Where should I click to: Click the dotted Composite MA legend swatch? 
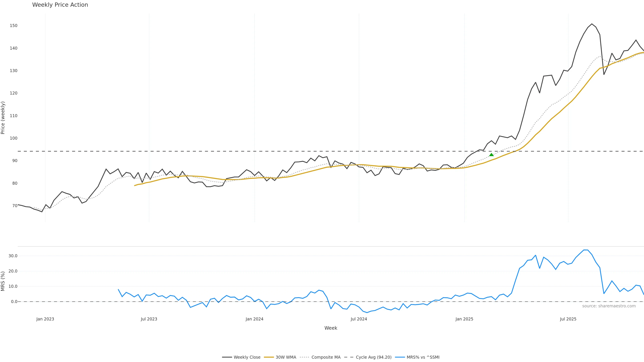point(305,357)
